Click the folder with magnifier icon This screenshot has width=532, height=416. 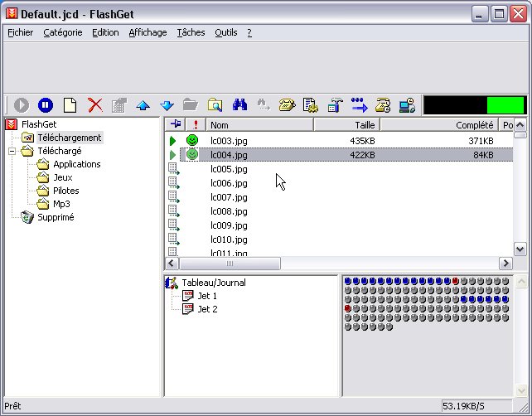click(215, 105)
